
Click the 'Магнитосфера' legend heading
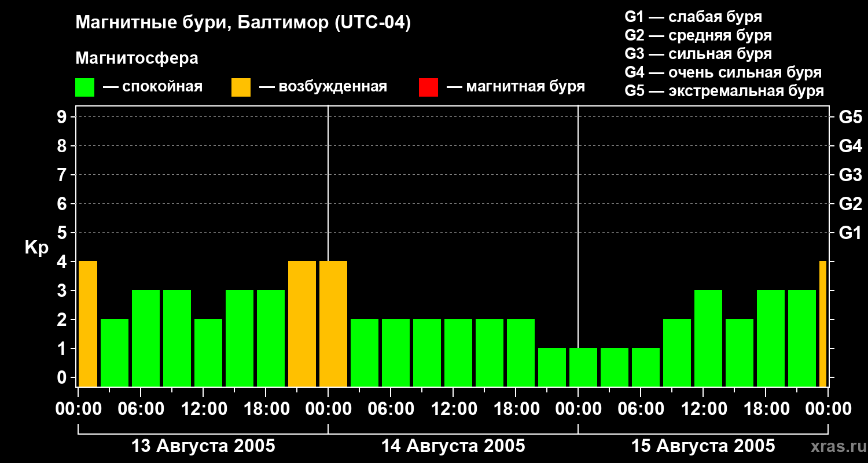tap(137, 58)
